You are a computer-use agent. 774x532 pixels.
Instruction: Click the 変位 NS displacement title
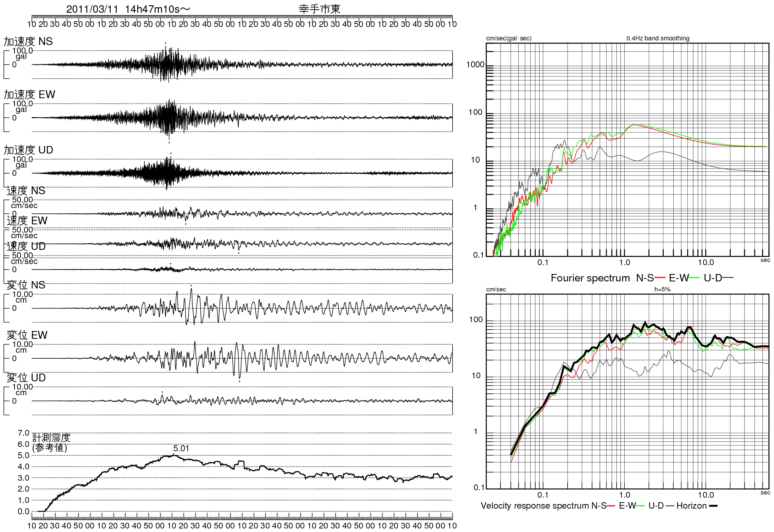point(26,285)
